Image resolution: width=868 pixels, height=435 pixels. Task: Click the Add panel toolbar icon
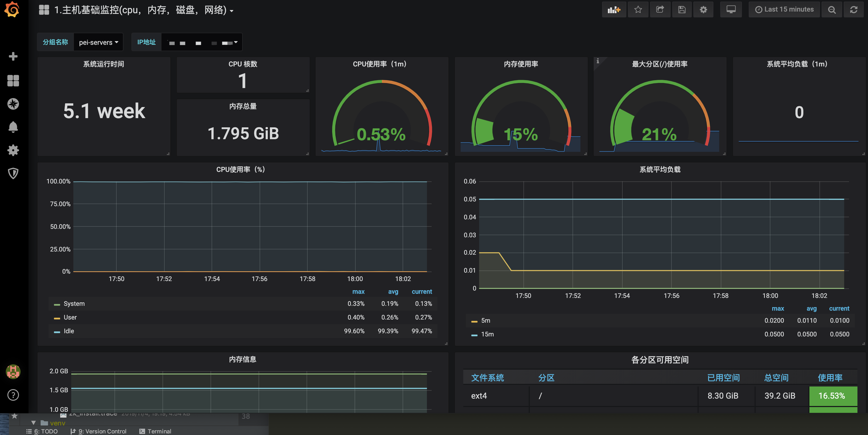pyautogui.click(x=614, y=10)
